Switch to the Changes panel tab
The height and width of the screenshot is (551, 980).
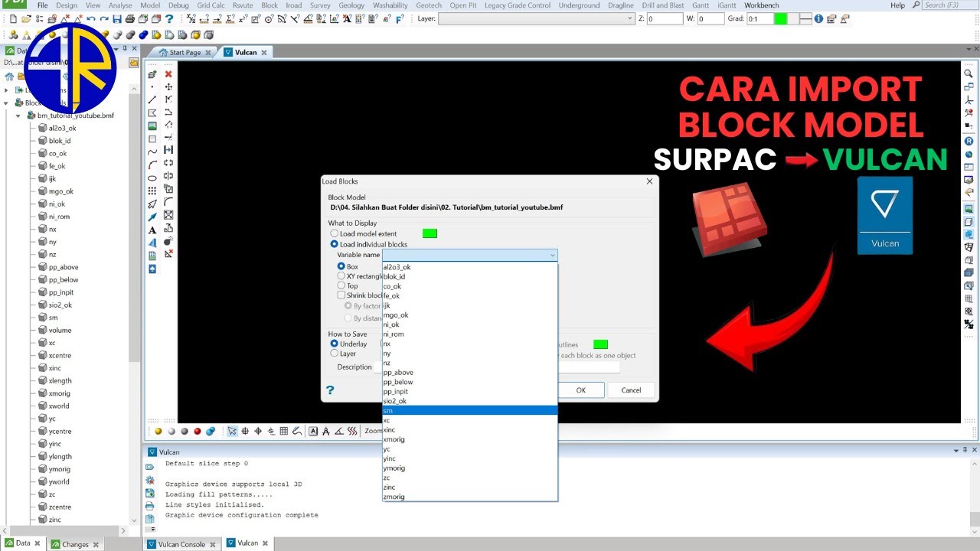pyautogui.click(x=75, y=544)
